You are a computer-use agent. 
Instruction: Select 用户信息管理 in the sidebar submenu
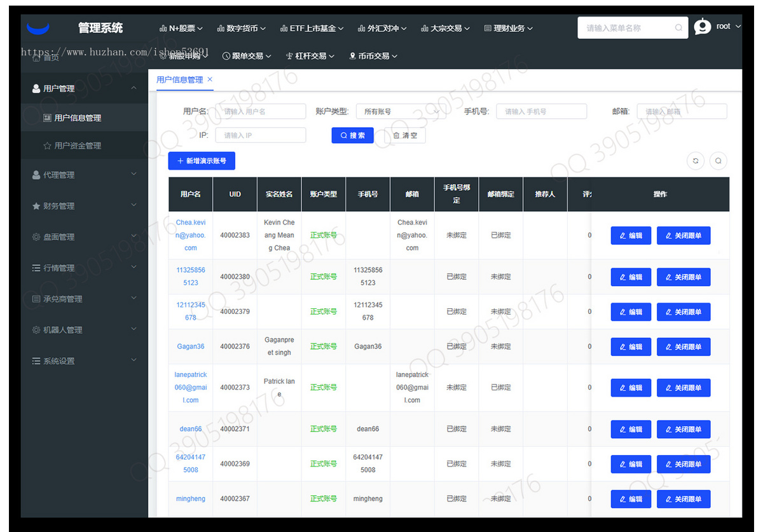[x=85, y=118]
